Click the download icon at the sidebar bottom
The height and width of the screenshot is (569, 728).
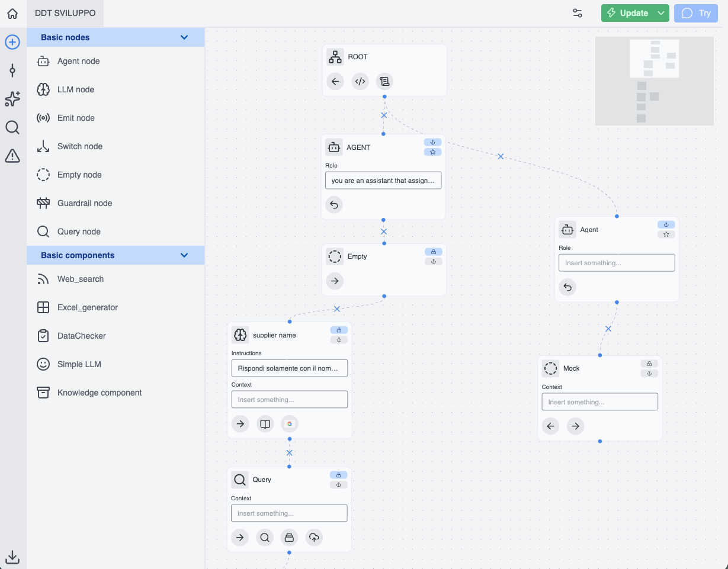pos(12,557)
